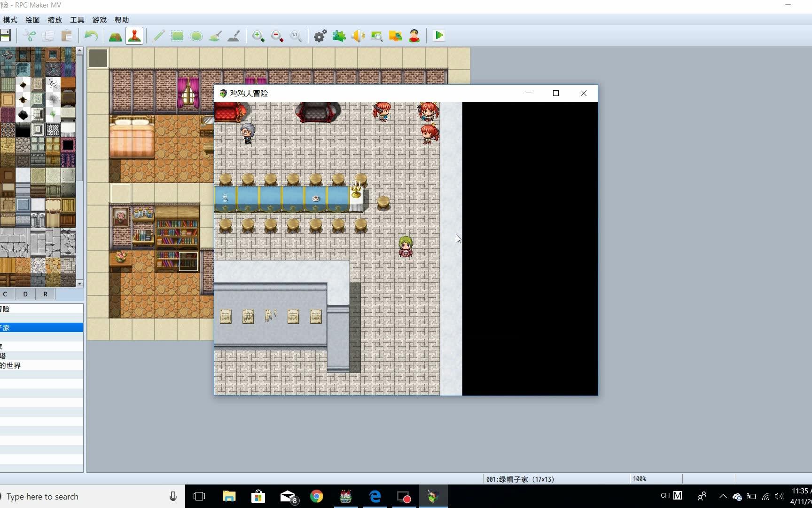This screenshot has width=812, height=508.
Task: Open the 游戏 menu
Action: (99, 20)
